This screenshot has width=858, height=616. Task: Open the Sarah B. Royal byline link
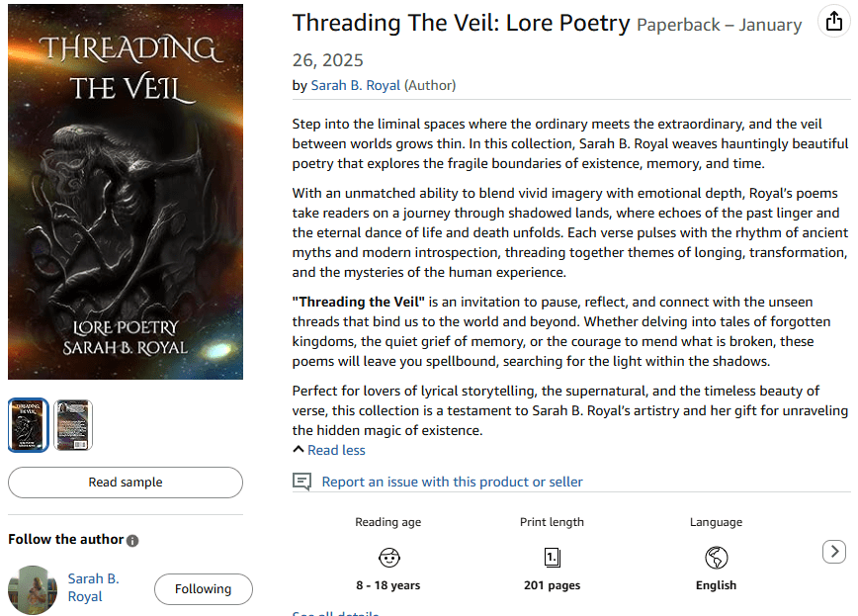(356, 85)
